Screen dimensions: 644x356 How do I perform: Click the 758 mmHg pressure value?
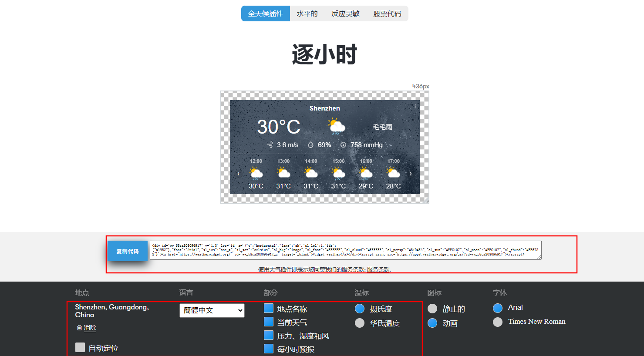367,145
